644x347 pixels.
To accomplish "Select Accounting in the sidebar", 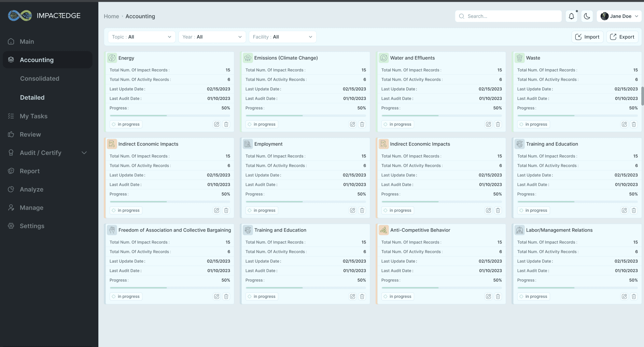I will coord(47,60).
